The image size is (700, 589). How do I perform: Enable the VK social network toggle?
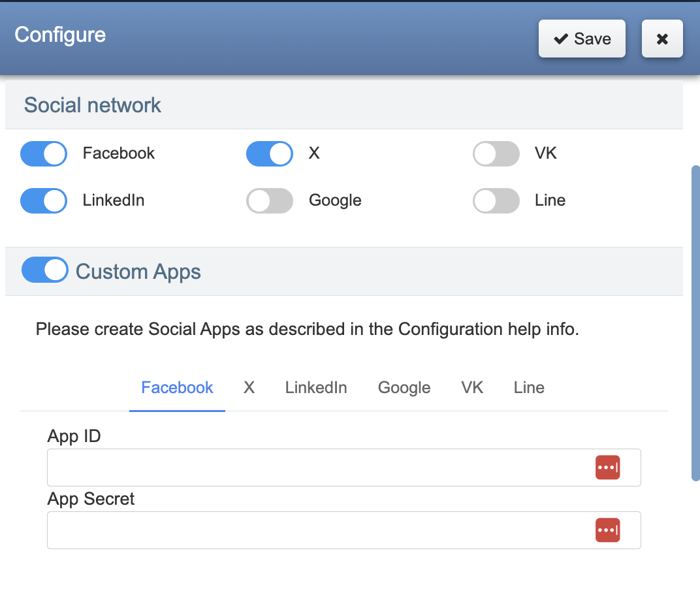click(496, 154)
